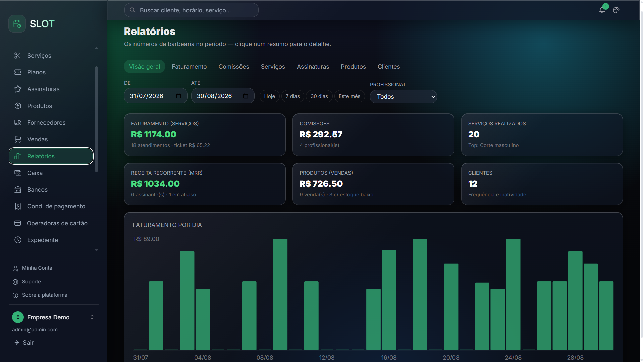Click the 7 dias quick range button

click(293, 96)
